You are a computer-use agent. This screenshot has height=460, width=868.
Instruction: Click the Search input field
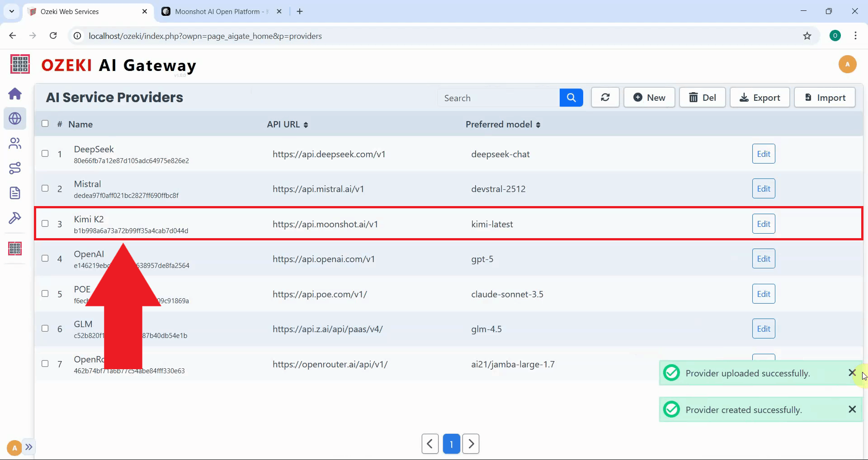(x=498, y=98)
